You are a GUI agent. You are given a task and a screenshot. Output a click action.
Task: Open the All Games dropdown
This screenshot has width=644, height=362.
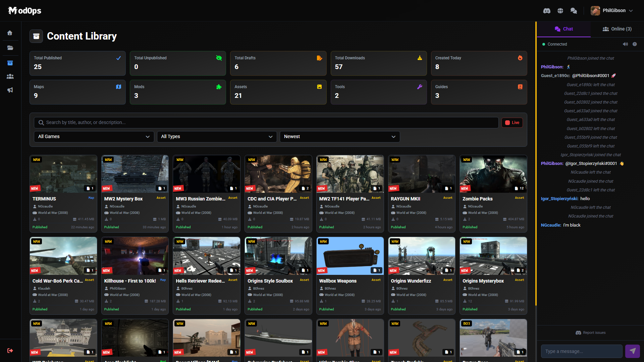(x=94, y=136)
